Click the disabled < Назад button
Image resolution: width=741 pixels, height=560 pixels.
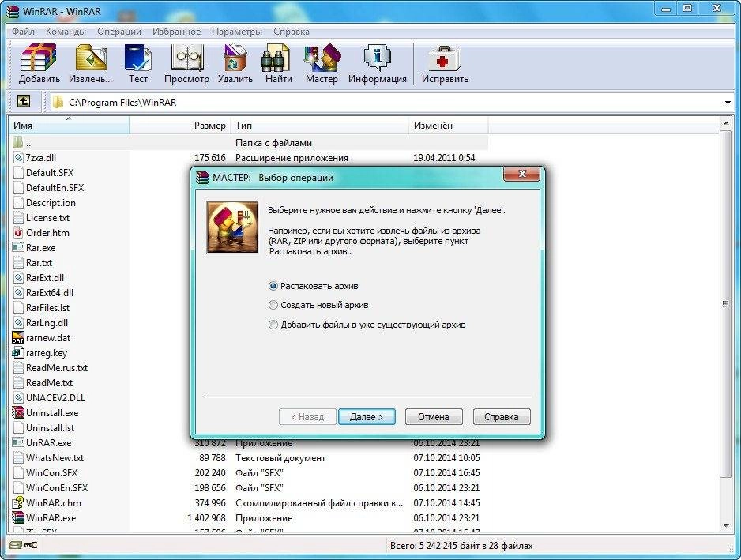(307, 417)
